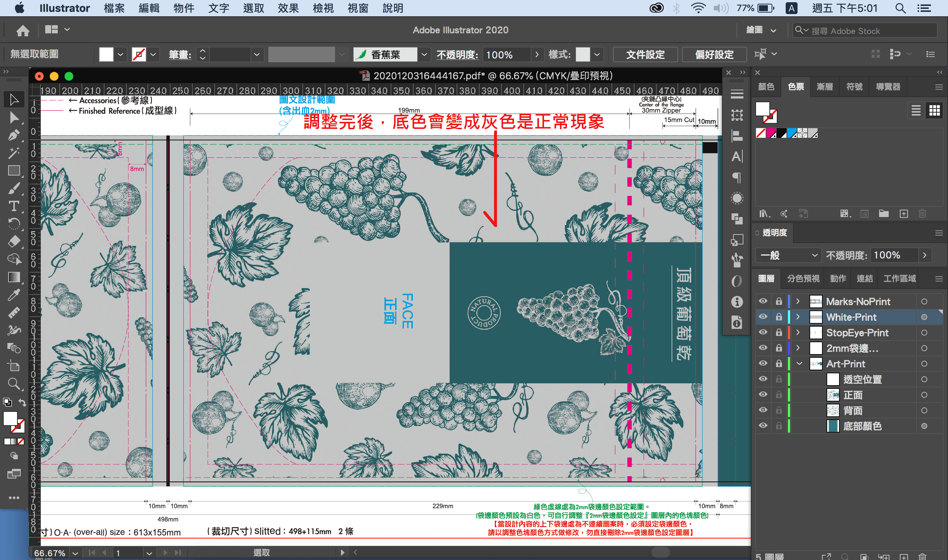This screenshot has height=560, width=948.
Task: Click the 偏好設定 button
Action: (714, 55)
